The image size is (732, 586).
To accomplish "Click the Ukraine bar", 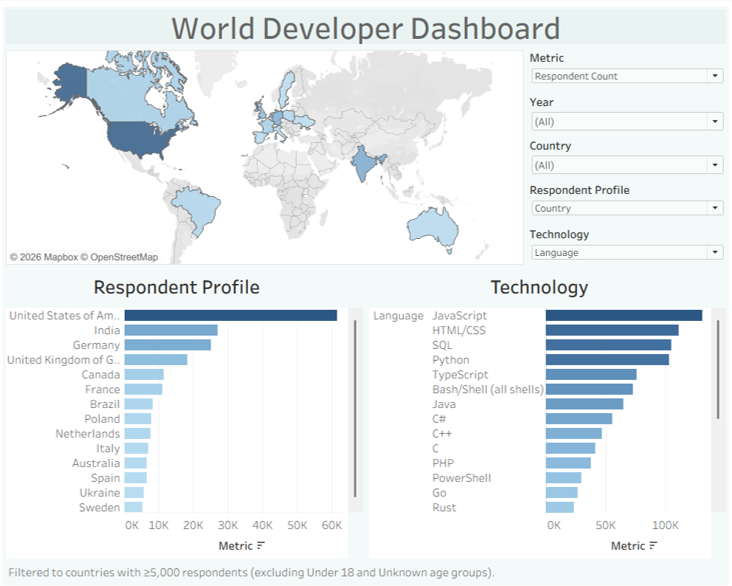I will point(134,493).
